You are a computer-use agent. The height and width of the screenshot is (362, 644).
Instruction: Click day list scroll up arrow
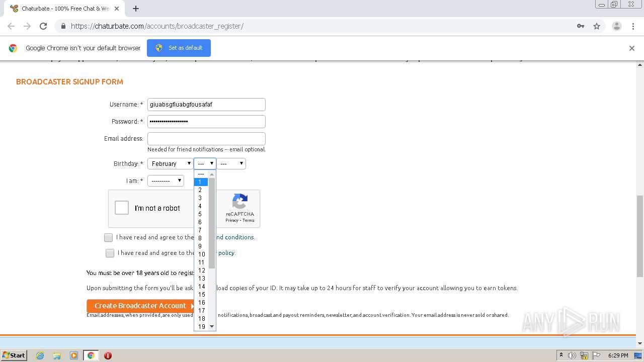coord(212,174)
